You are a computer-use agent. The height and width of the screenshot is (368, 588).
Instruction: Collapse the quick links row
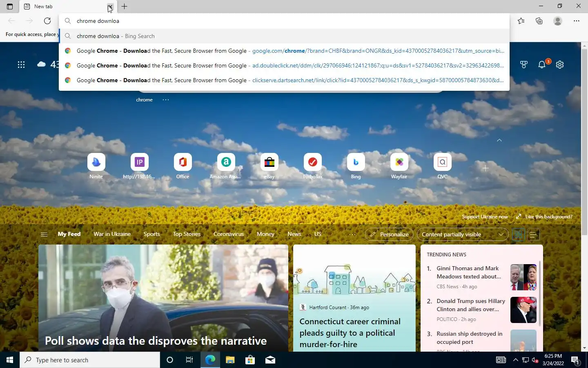click(x=499, y=140)
